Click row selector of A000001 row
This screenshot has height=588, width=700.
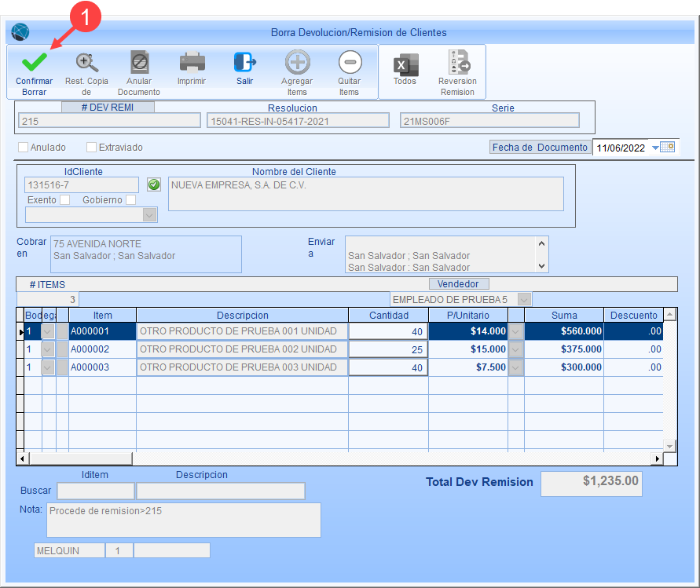[20, 331]
